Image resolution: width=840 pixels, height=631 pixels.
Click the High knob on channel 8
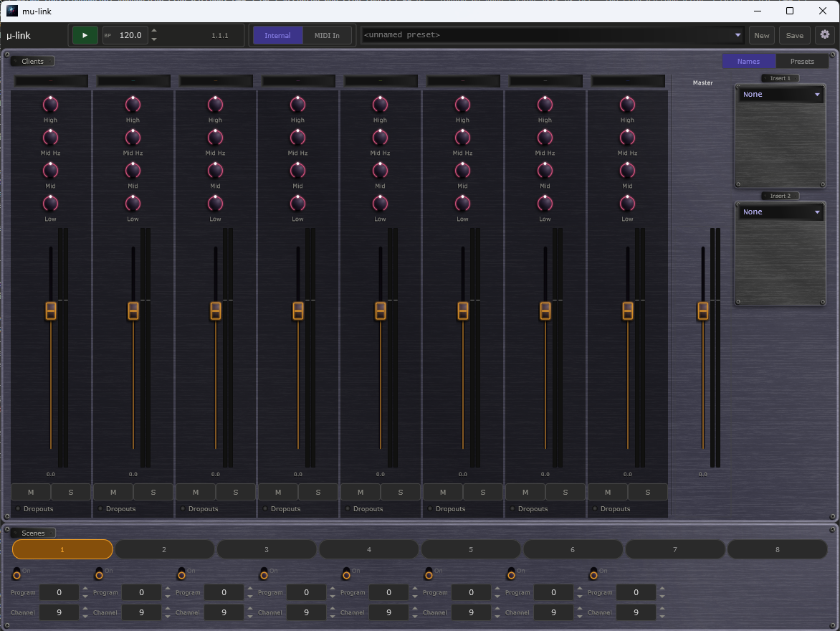627,104
